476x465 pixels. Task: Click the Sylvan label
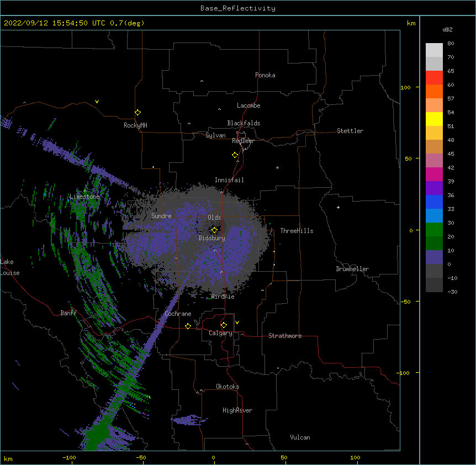(x=215, y=135)
